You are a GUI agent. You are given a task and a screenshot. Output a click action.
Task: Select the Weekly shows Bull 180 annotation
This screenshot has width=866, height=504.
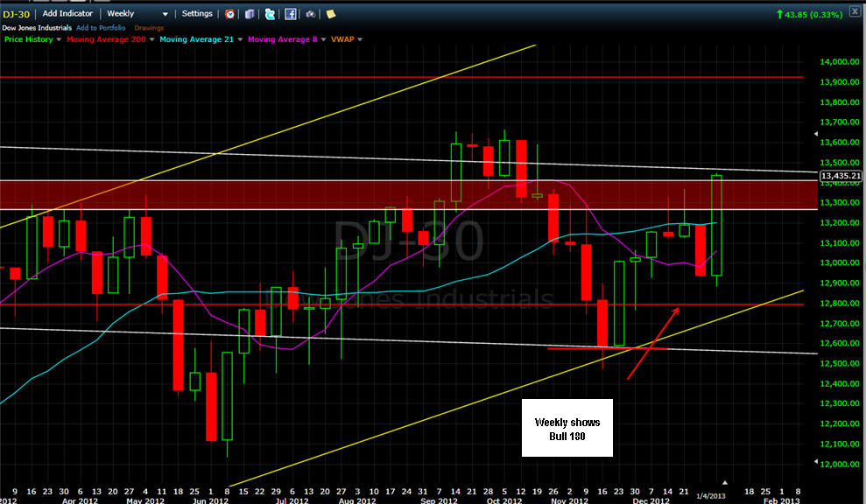click(x=567, y=428)
